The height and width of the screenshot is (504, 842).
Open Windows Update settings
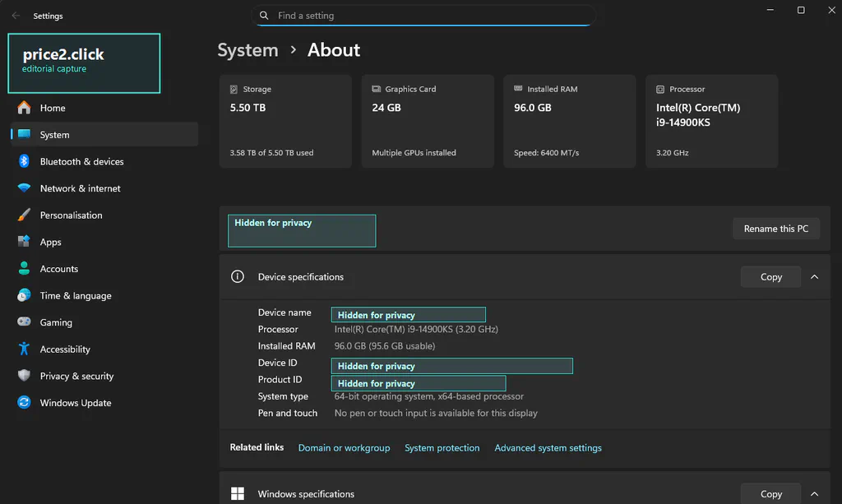pyautogui.click(x=104, y=403)
